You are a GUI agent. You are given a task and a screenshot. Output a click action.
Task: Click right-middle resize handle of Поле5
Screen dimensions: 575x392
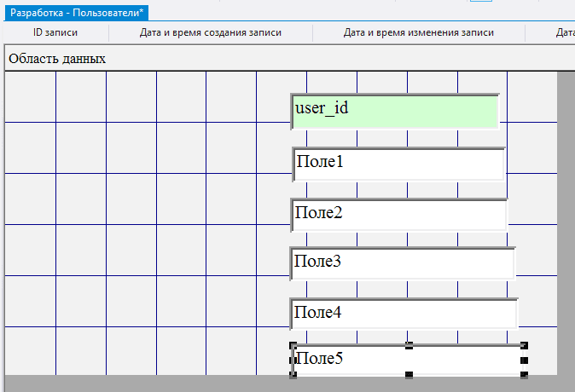[524, 360]
